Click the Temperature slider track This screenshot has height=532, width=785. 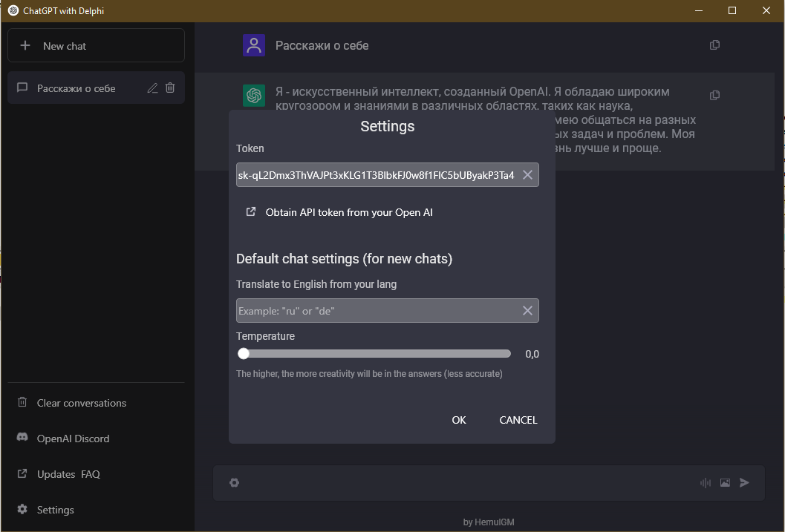point(374,353)
